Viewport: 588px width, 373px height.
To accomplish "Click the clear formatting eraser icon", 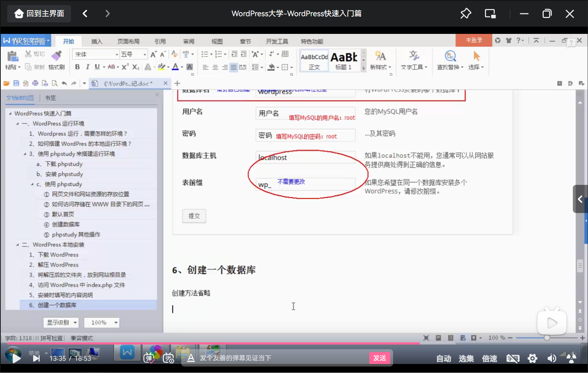I will [174, 54].
